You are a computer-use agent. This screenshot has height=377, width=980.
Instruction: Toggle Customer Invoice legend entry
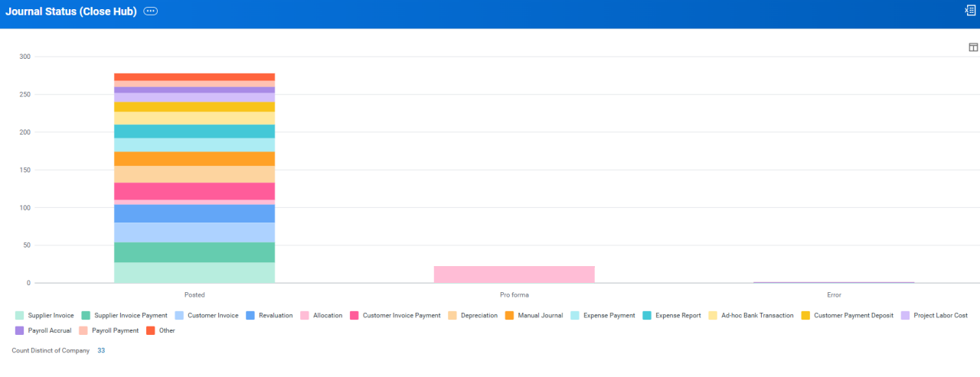pos(207,315)
